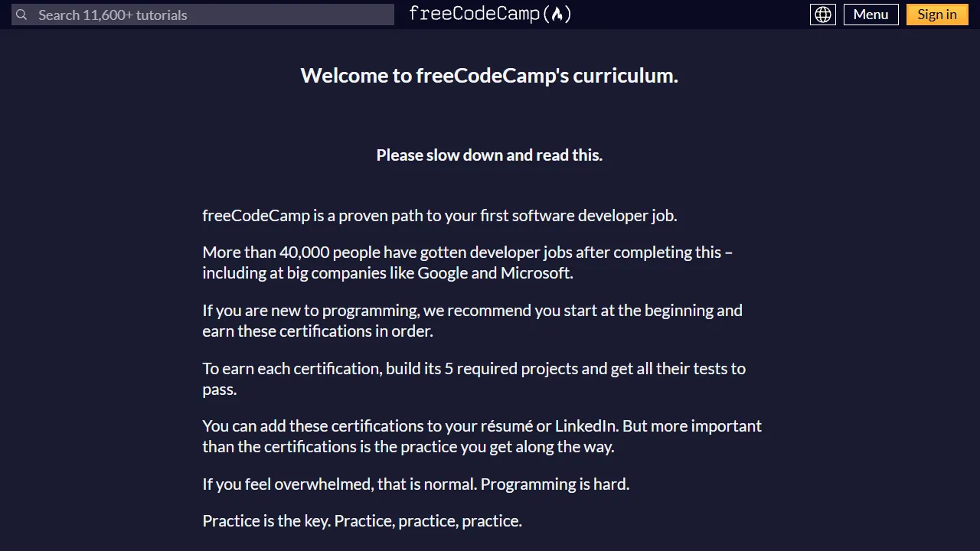The image size is (980, 551).
Task: Click the flame icon in the logo
Action: [x=557, y=14]
